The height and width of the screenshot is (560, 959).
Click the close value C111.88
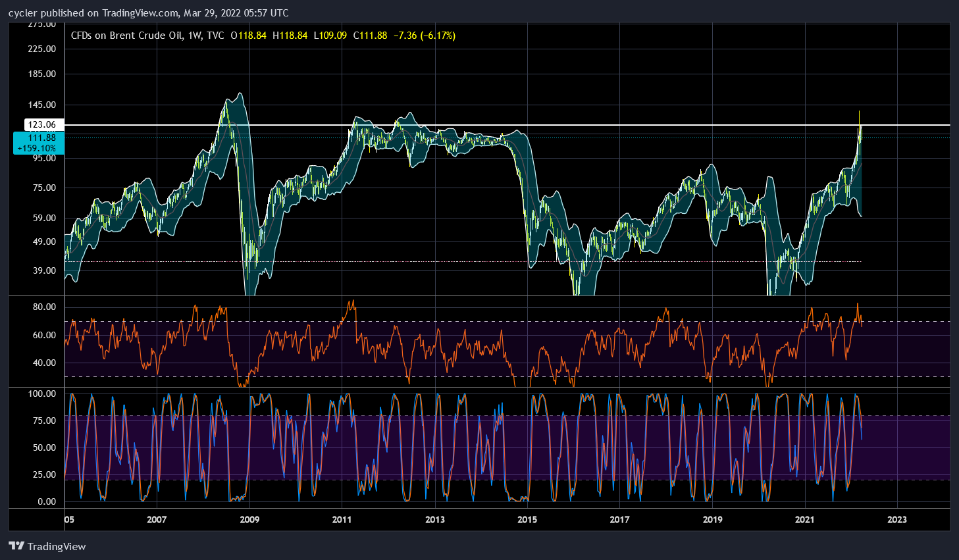pos(370,36)
